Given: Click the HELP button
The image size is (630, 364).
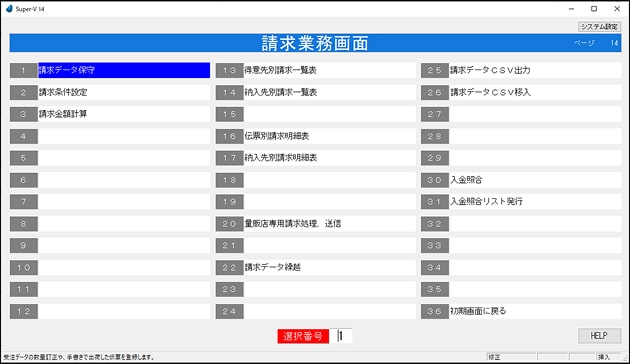Looking at the screenshot, I should pyautogui.click(x=599, y=336).
